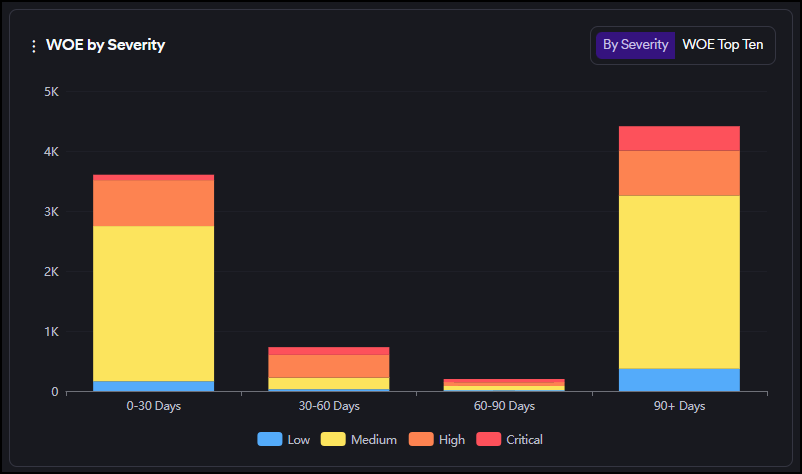Click the blue Low segment of 0-30 Days
The height and width of the screenshot is (474, 802).
click(153, 386)
